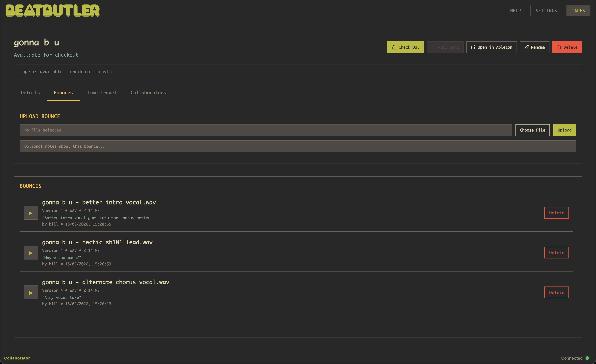
Task: Open the tape in Ableton
Action: pos(491,47)
